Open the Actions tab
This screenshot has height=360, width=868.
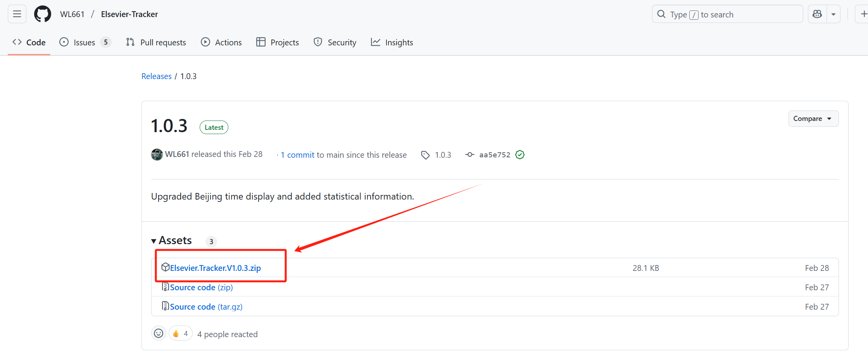pyautogui.click(x=221, y=42)
